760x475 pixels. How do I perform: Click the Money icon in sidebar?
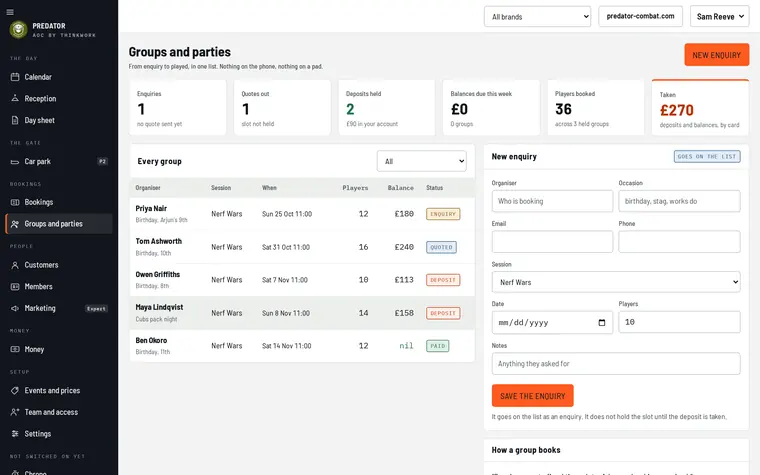pyautogui.click(x=15, y=349)
